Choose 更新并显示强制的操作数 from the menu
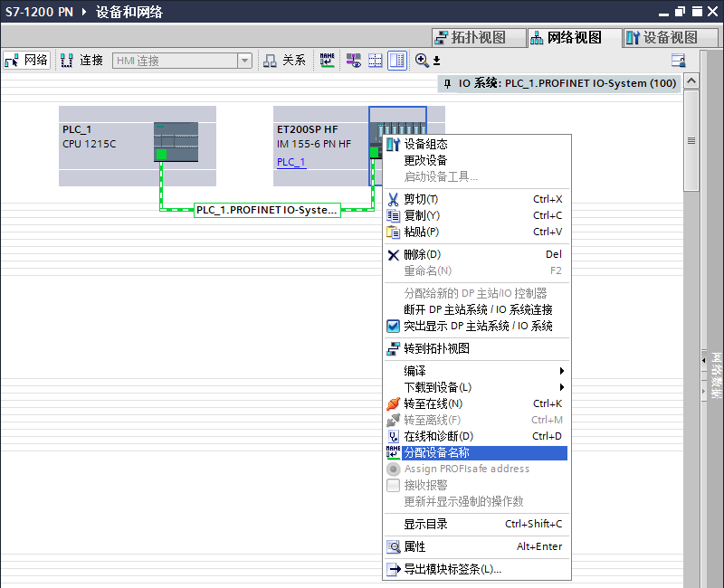724x588 pixels. point(477,501)
